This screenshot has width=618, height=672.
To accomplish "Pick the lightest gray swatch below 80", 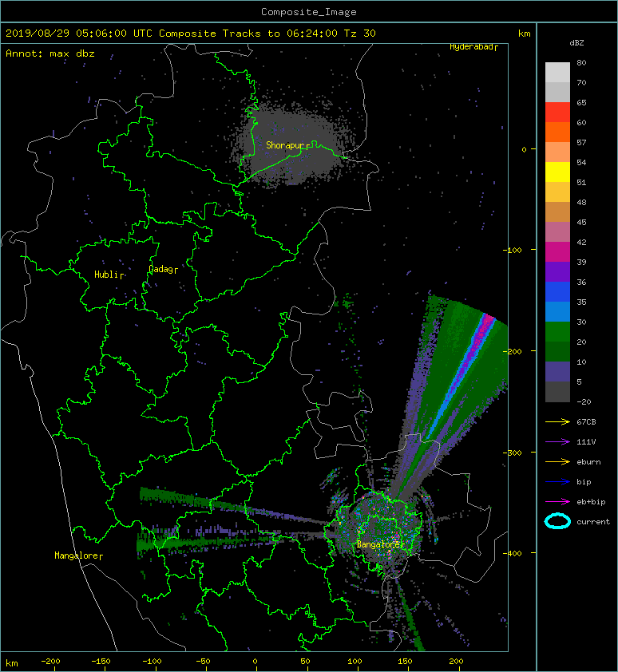I will coord(557,73).
